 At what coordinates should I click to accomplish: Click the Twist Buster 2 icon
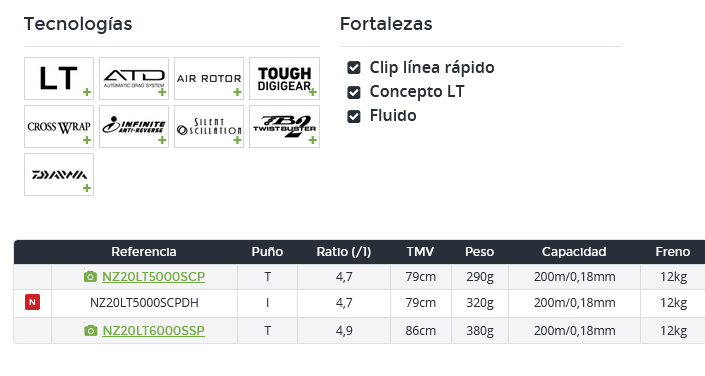click(x=285, y=126)
